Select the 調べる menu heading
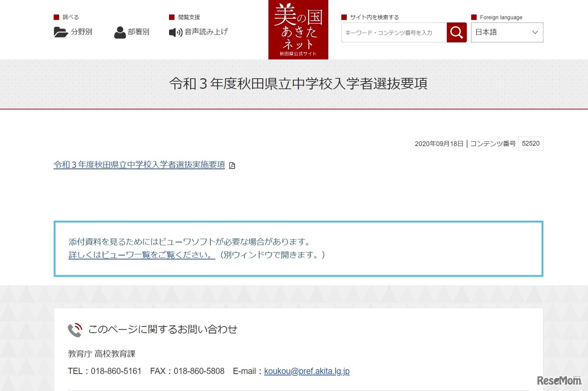The height and width of the screenshot is (391, 588). 70,17
